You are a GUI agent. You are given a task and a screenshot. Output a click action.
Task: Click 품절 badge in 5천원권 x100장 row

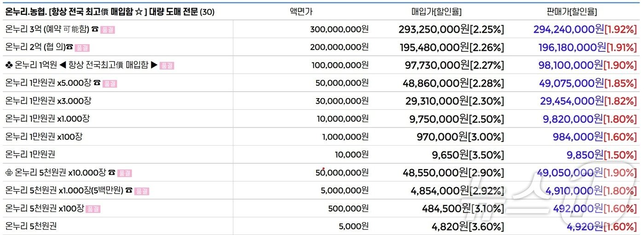tap(93, 209)
